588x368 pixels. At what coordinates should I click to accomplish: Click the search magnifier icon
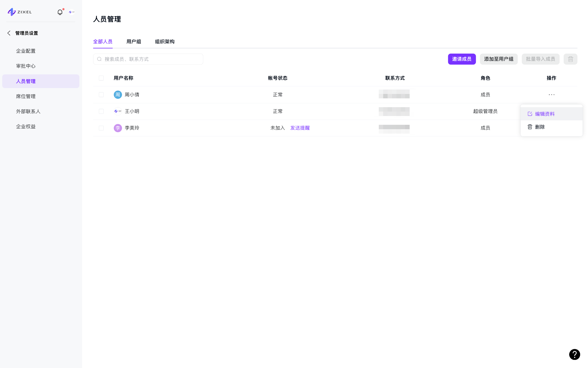click(99, 59)
